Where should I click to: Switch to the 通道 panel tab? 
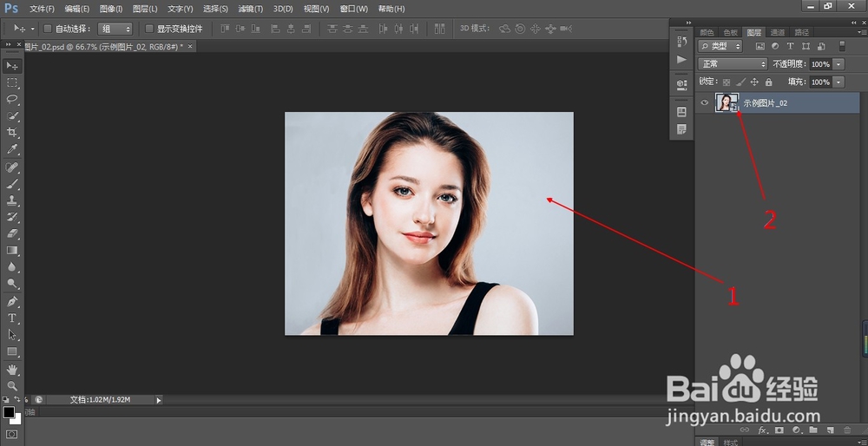pos(778,32)
